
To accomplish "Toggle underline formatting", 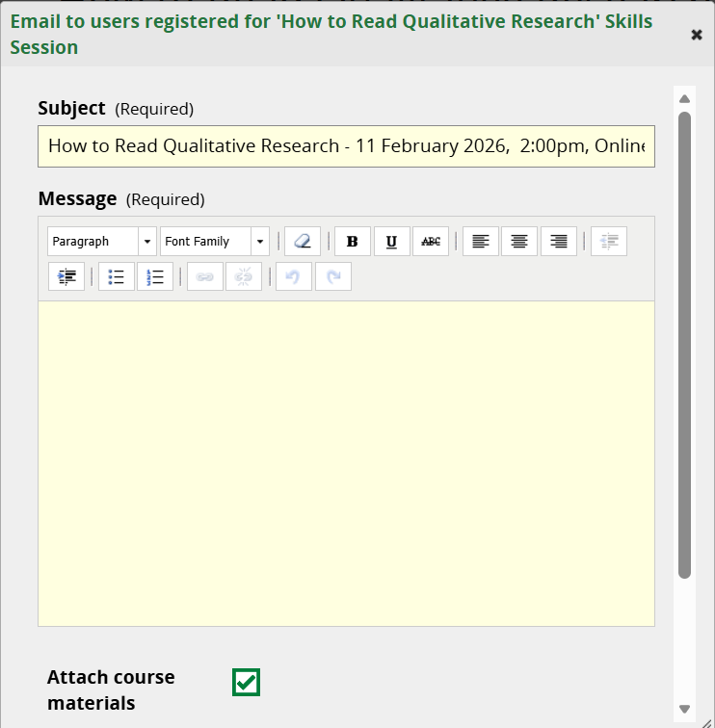I will pos(391,242).
